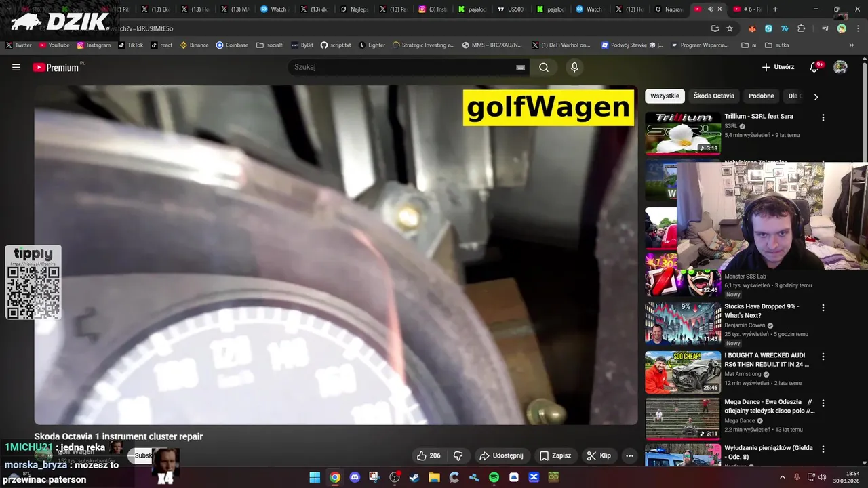868x488 pixels.
Task: Open Mega Dance - Ewa Odeszła video title
Action: pos(770,406)
